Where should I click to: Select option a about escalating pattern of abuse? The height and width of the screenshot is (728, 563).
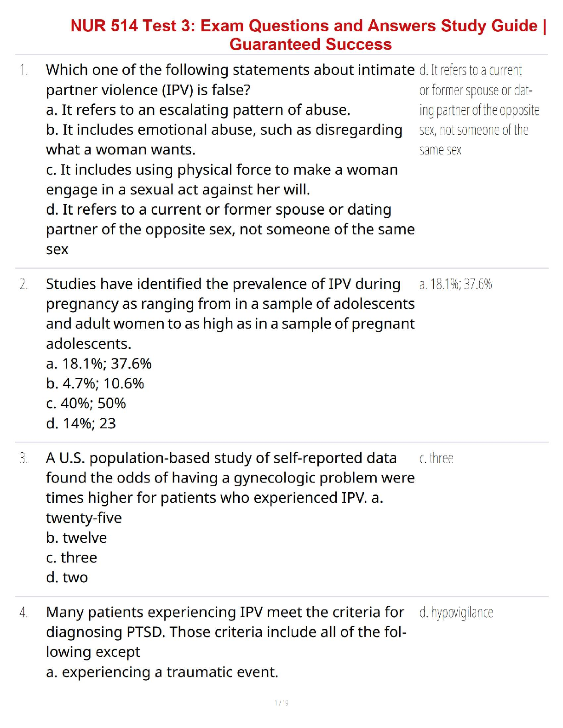point(198,110)
